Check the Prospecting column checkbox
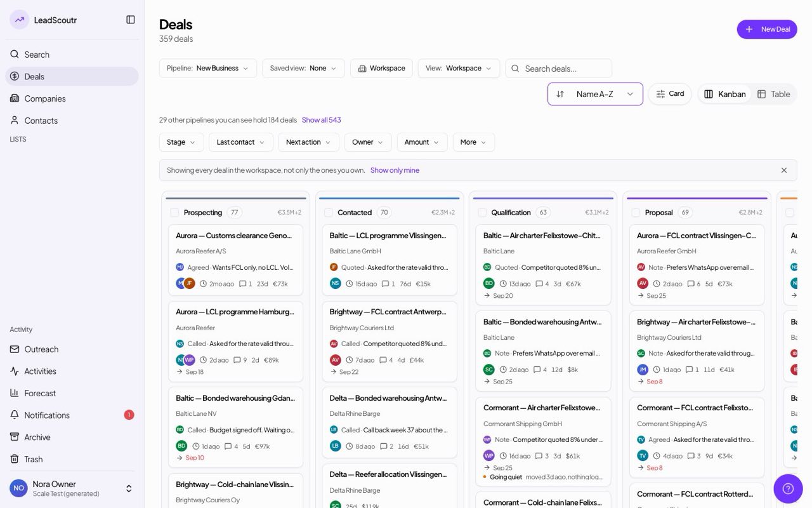Viewport: 812px width, 508px height. (x=174, y=213)
